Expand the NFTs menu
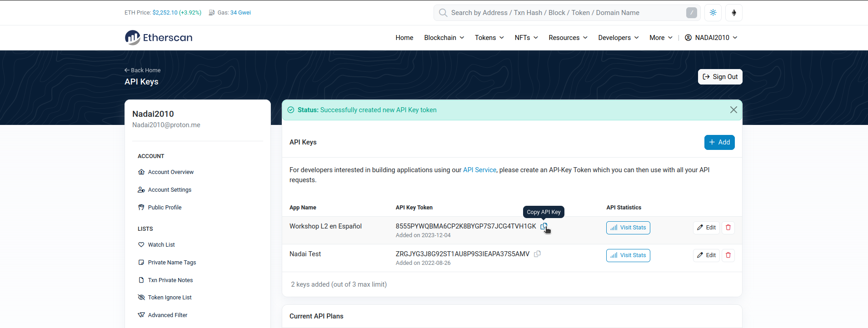The height and width of the screenshot is (328, 868). (x=526, y=38)
